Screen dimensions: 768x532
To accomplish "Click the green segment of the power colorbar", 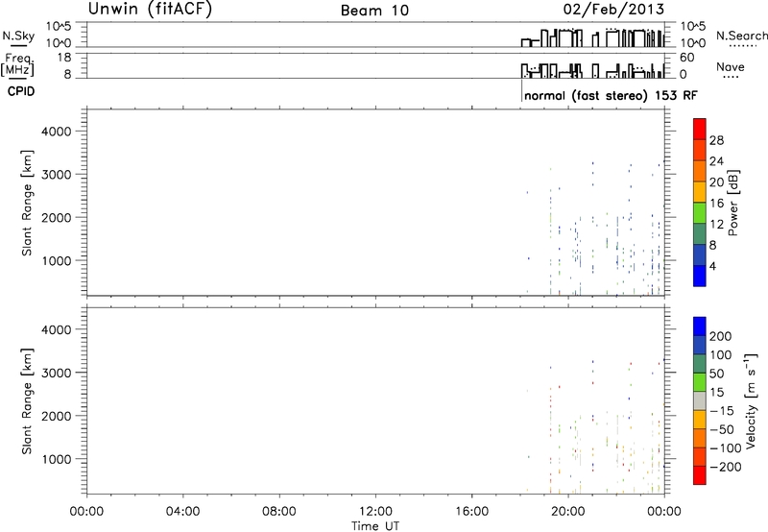I will 700,212.
